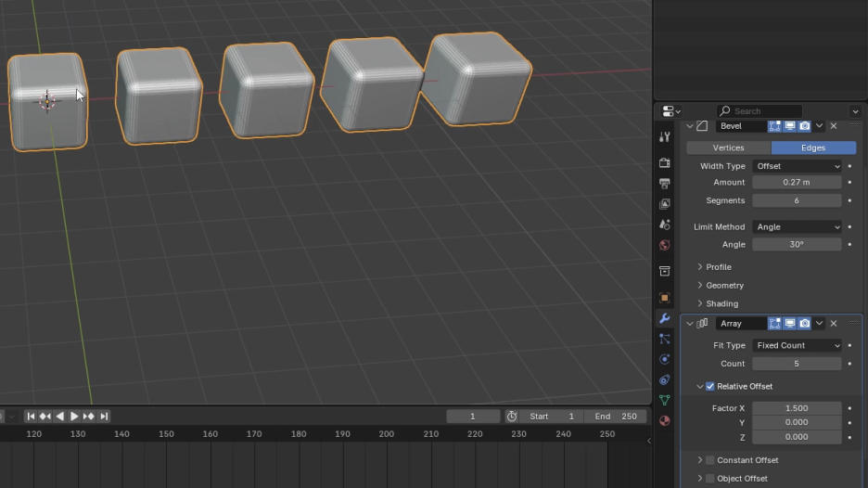
Task: Click the Bevel Amount 0.27 m slider
Action: [798, 182]
